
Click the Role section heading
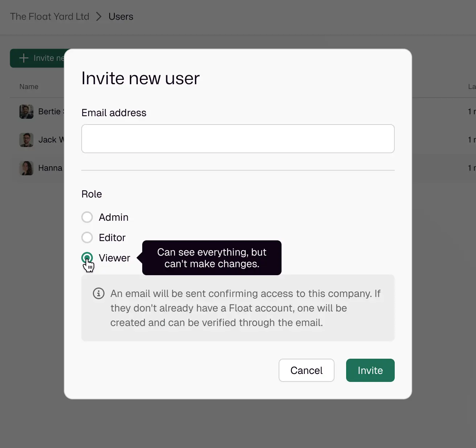tap(92, 194)
